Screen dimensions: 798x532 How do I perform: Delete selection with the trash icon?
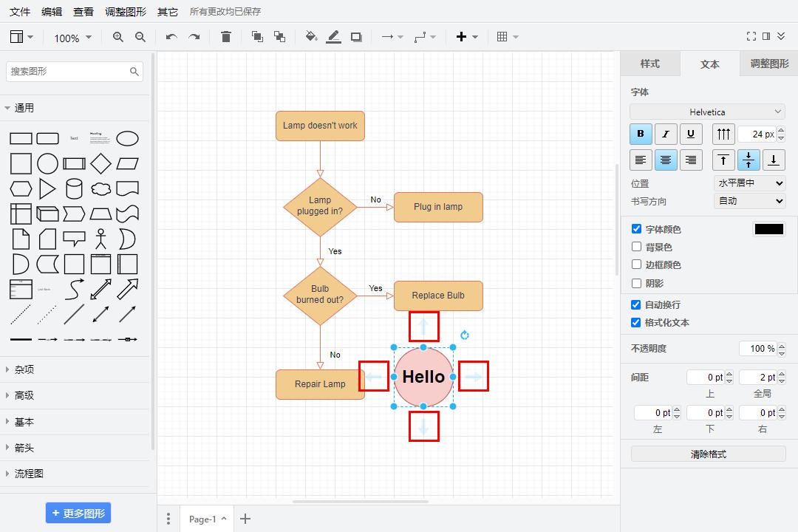226,37
